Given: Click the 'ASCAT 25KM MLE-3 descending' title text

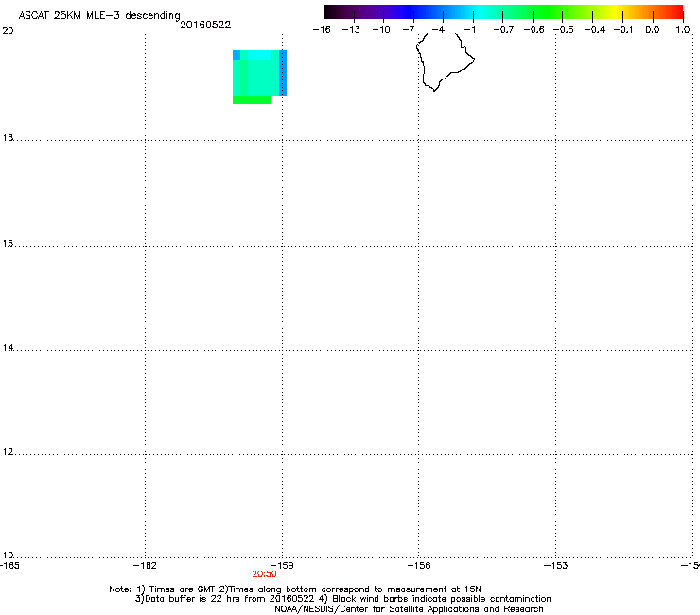Looking at the screenshot, I should [99, 16].
